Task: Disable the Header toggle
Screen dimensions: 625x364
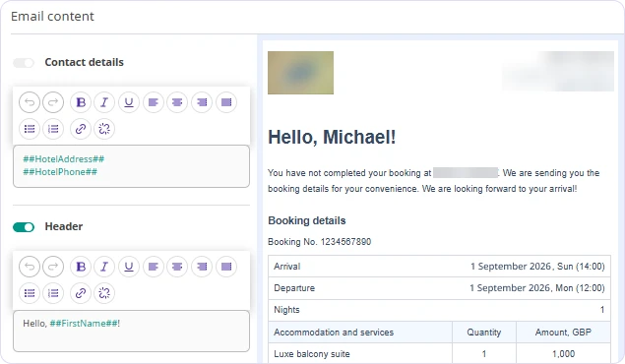Action: (x=24, y=227)
